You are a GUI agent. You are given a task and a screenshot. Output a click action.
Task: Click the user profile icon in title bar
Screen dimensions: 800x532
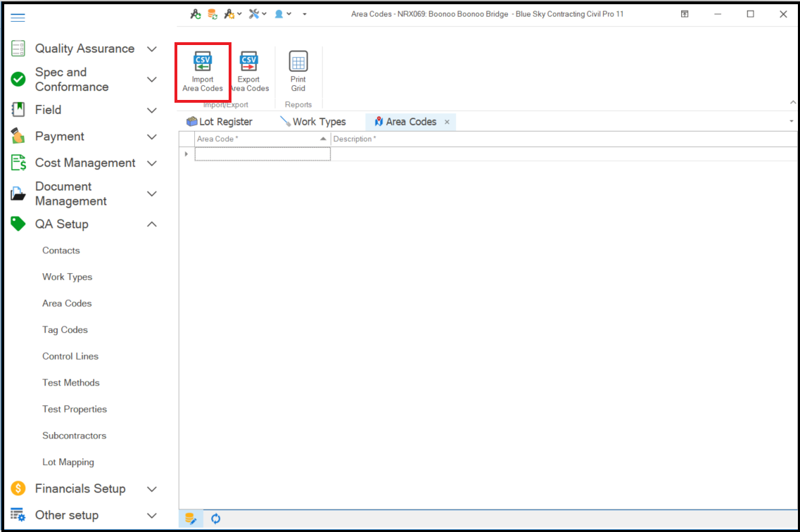click(279, 14)
